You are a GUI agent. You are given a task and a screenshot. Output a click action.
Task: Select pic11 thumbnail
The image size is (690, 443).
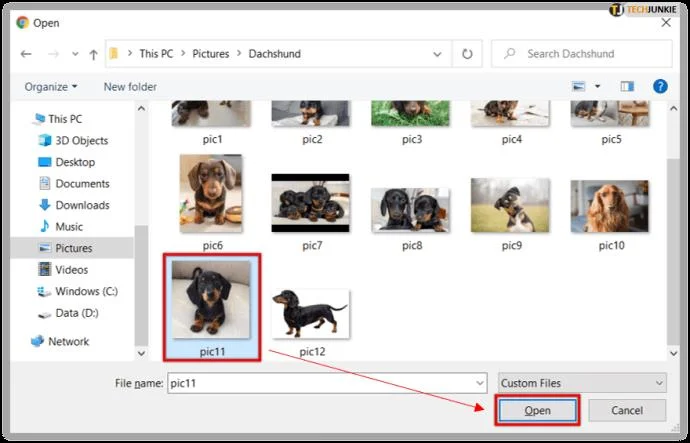pos(211,300)
